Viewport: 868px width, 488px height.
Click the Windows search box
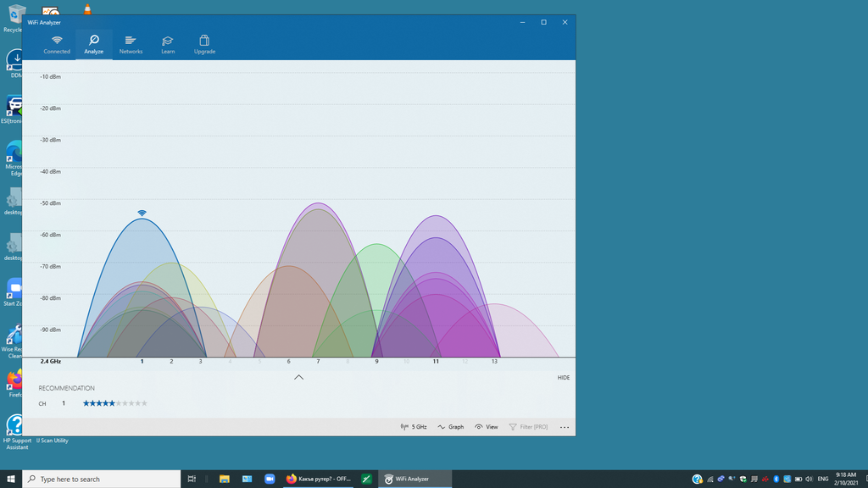[102, 479]
